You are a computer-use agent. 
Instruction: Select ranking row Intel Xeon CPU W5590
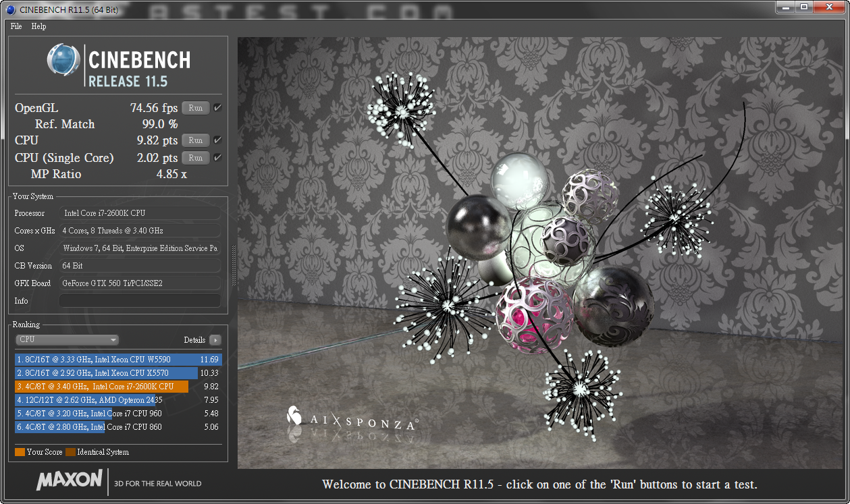(118, 360)
